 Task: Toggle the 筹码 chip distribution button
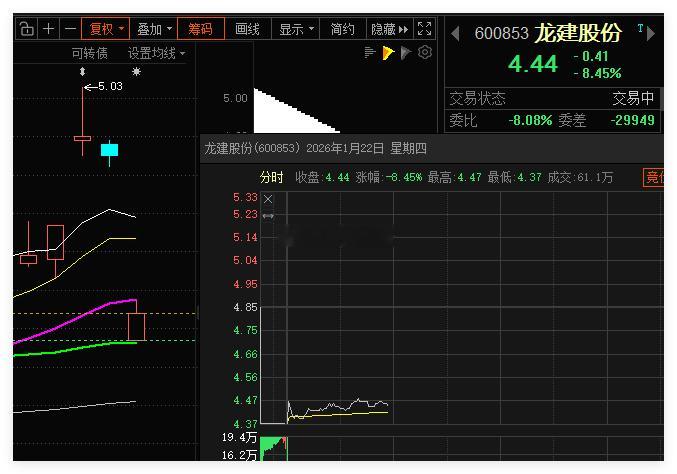tap(201, 29)
